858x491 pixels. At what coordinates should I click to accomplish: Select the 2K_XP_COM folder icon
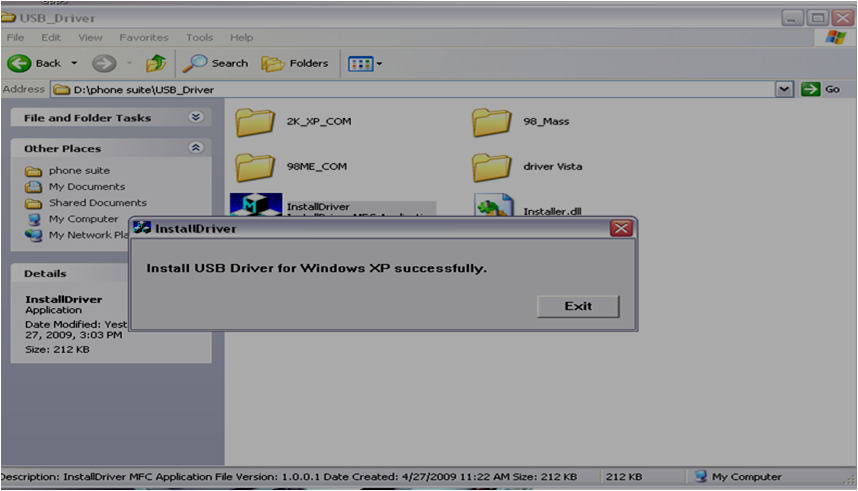[x=255, y=122]
